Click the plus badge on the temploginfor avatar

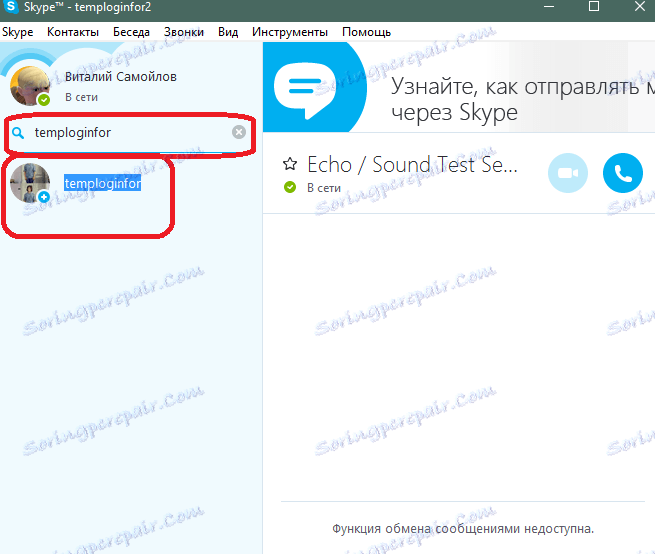(44, 197)
